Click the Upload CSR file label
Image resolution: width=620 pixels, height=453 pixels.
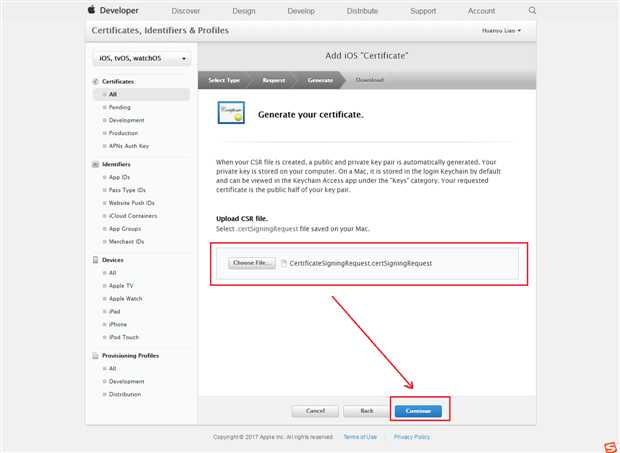(x=242, y=219)
